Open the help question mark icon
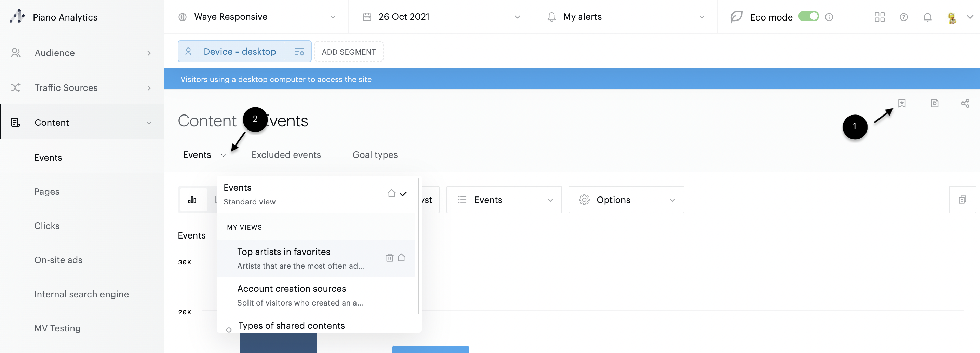This screenshot has height=353, width=980. point(903,17)
